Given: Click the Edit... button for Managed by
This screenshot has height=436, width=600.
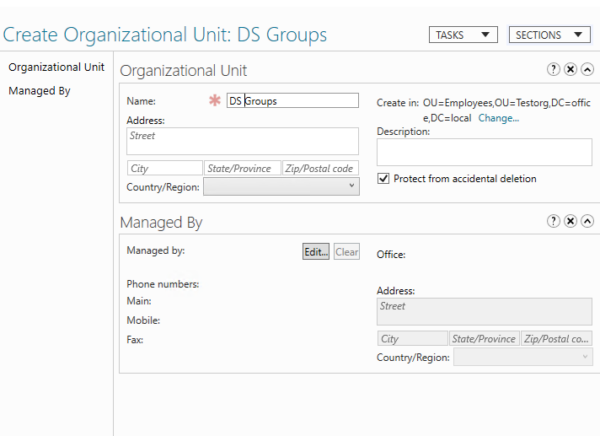Looking at the screenshot, I should click(x=315, y=252).
